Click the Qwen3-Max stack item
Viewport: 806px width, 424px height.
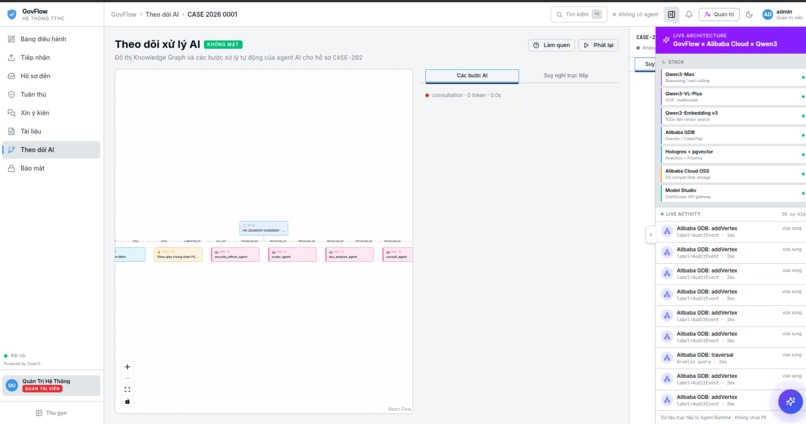pyautogui.click(x=733, y=78)
